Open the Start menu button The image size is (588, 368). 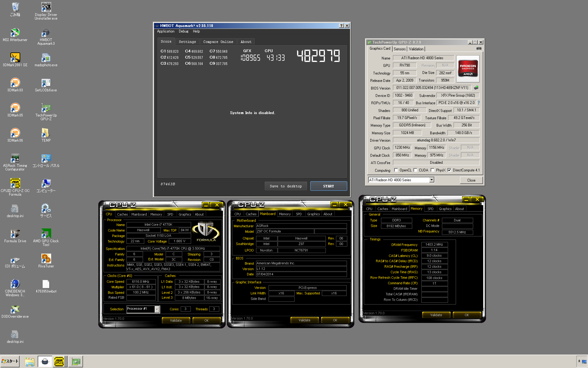click(x=10, y=362)
